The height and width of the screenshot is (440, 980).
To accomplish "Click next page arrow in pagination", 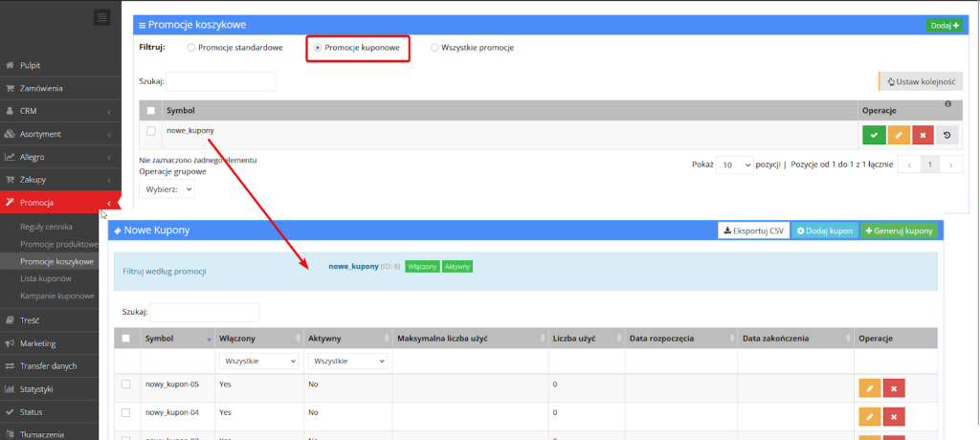I will (x=950, y=165).
